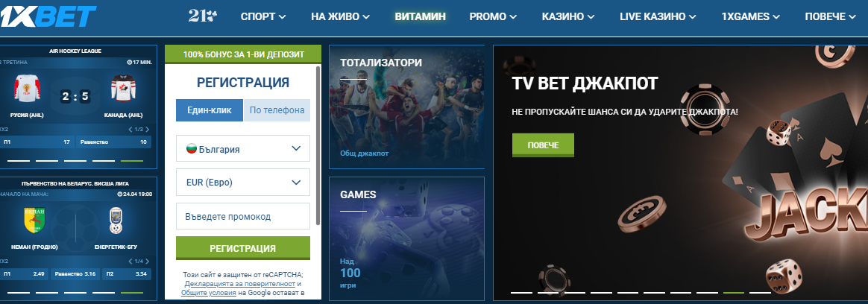
Task: Click the Въведете промокод input field
Action: click(x=243, y=216)
